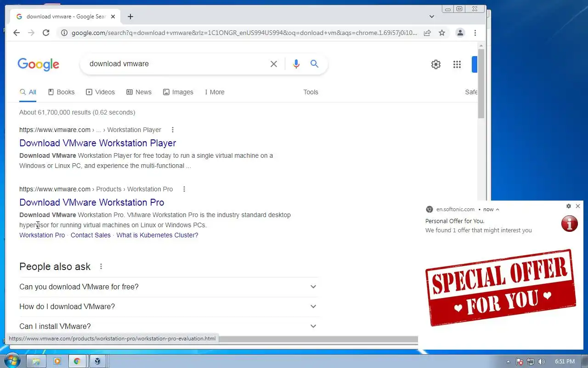Click the volume speaker tray icon
This screenshot has width=588, height=368.
pos(542,362)
